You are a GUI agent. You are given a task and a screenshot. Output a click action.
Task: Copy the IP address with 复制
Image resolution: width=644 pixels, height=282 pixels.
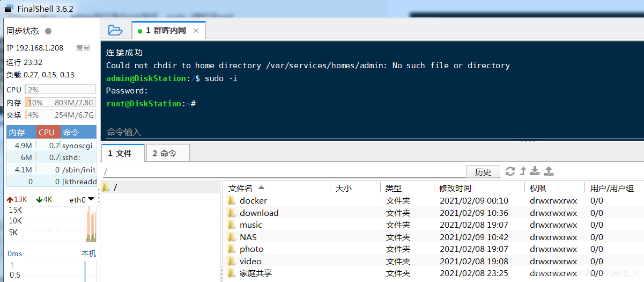[83, 48]
